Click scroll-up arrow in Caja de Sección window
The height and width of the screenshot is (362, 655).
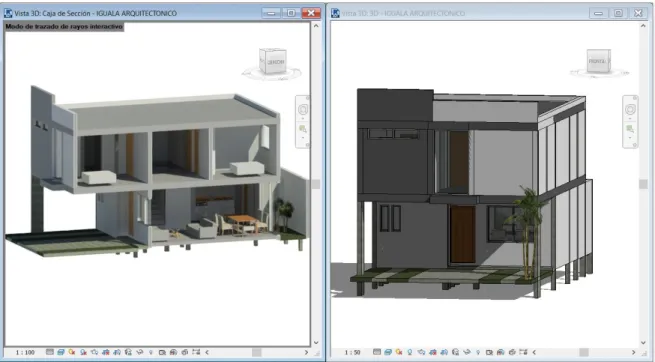[x=316, y=26]
